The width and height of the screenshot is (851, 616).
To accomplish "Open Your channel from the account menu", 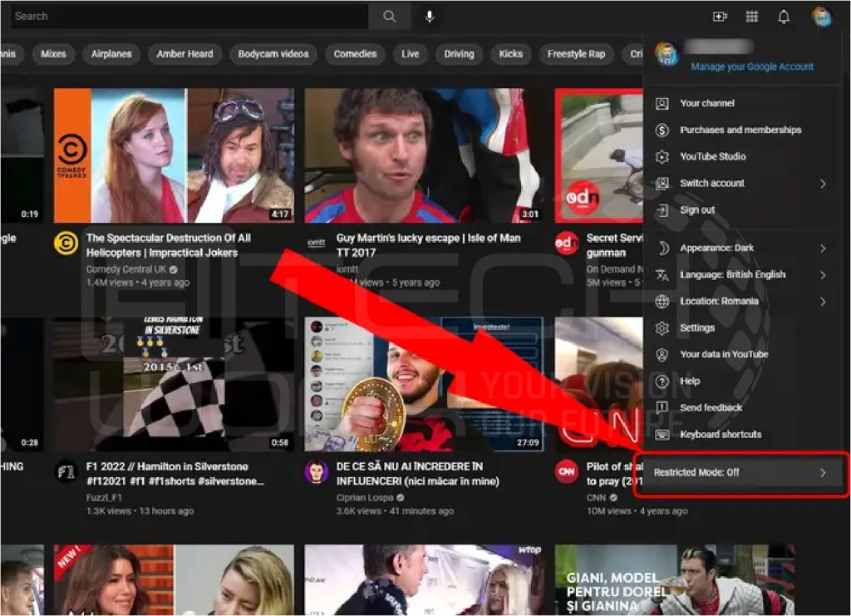I will coord(741,103).
